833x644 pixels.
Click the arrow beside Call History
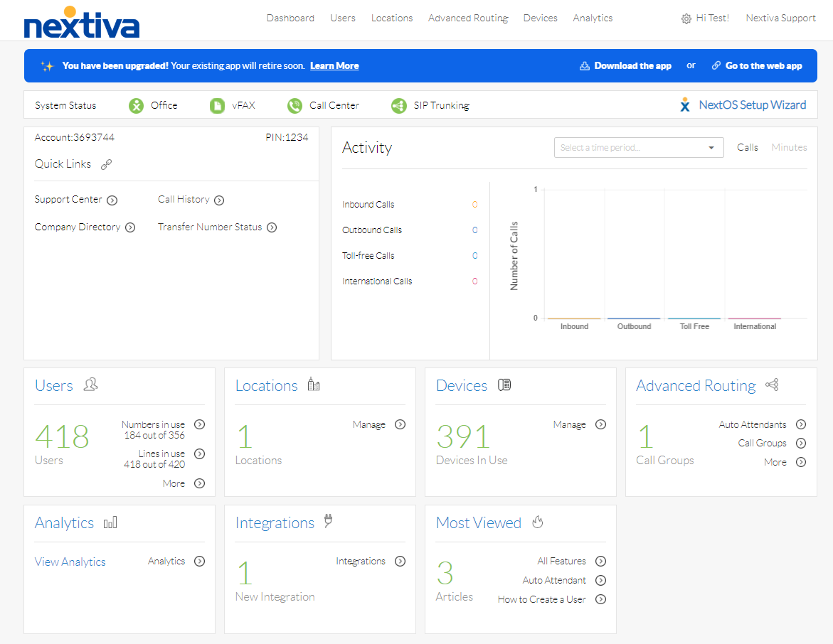coord(219,200)
